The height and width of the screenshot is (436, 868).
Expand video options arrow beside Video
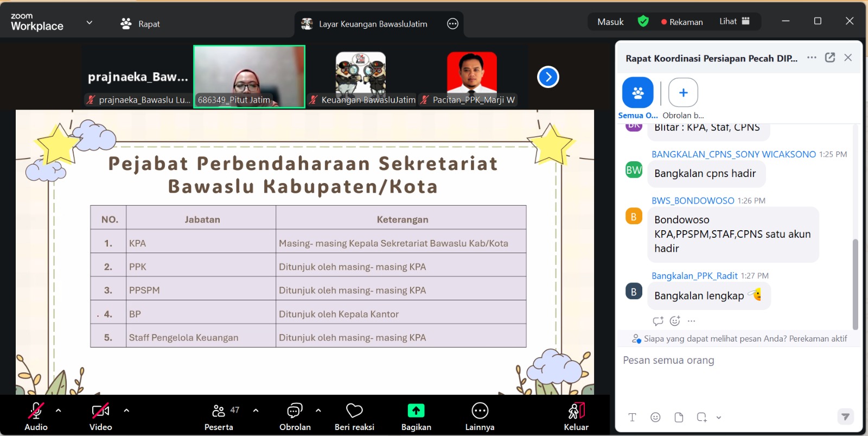[x=126, y=410]
